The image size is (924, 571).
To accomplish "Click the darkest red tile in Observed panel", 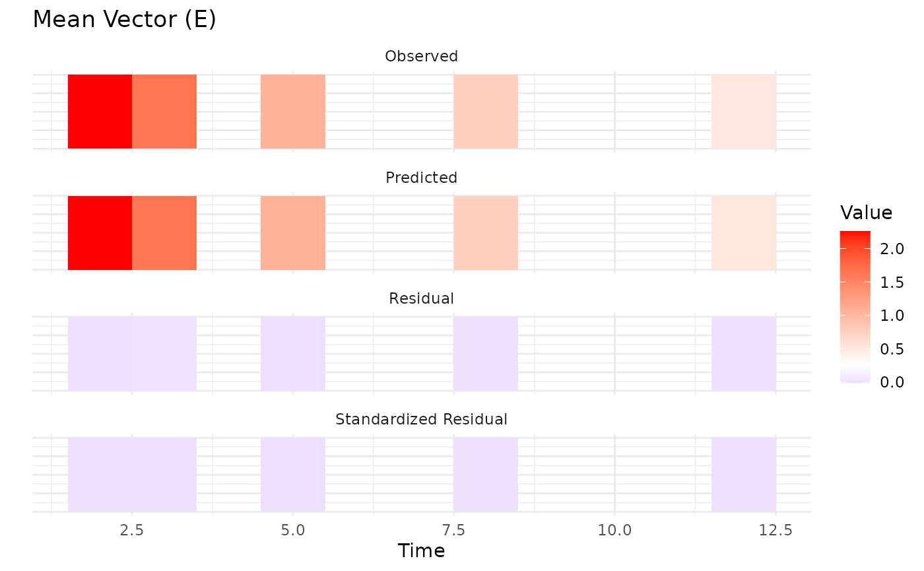I will [x=100, y=112].
